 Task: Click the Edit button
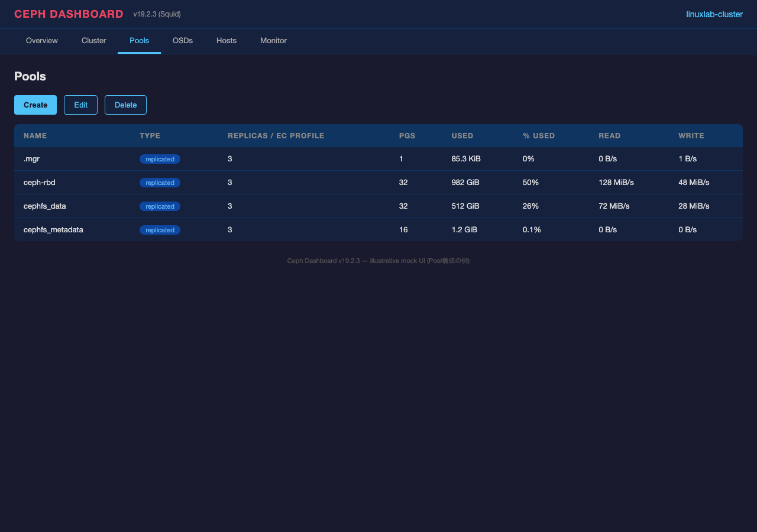pyautogui.click(x=80, y=105)
